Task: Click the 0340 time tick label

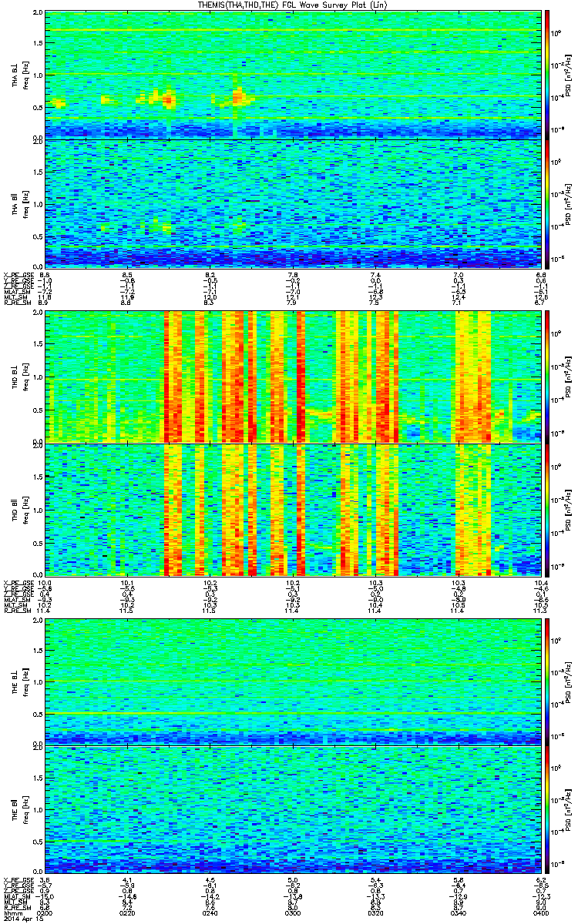Action: click(x=458, y=912)
